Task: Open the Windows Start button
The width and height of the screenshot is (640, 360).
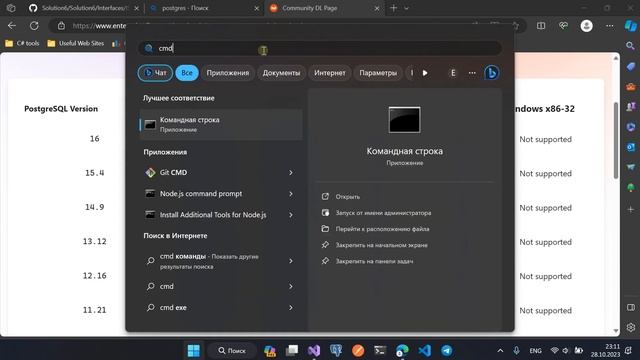Action: click(193, 350)
